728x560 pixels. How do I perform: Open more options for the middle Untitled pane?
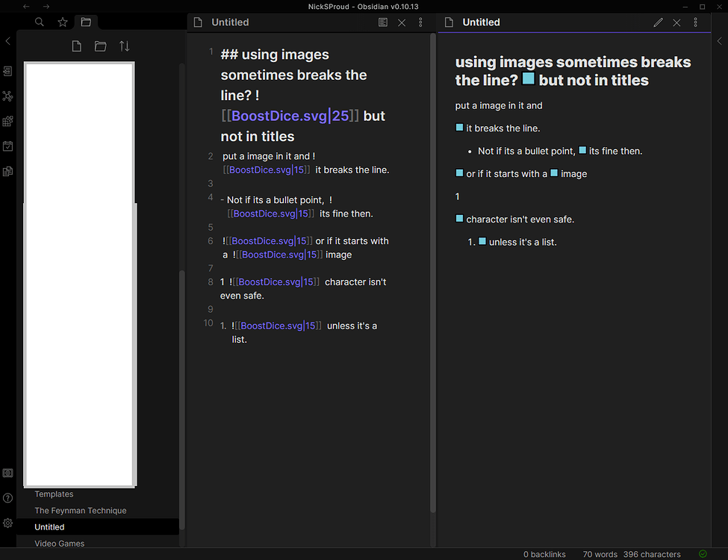tap(420, 22)
